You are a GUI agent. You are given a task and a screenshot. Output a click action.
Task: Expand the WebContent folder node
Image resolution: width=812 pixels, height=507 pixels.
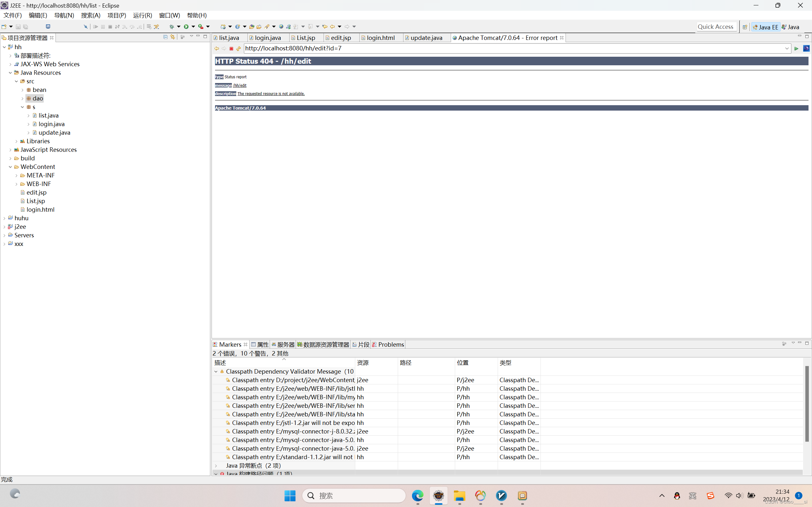click(10, 166)
